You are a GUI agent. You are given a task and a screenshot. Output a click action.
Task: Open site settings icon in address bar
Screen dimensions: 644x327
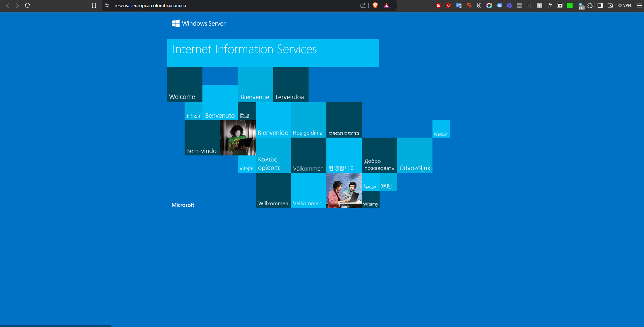pos(107,5)
